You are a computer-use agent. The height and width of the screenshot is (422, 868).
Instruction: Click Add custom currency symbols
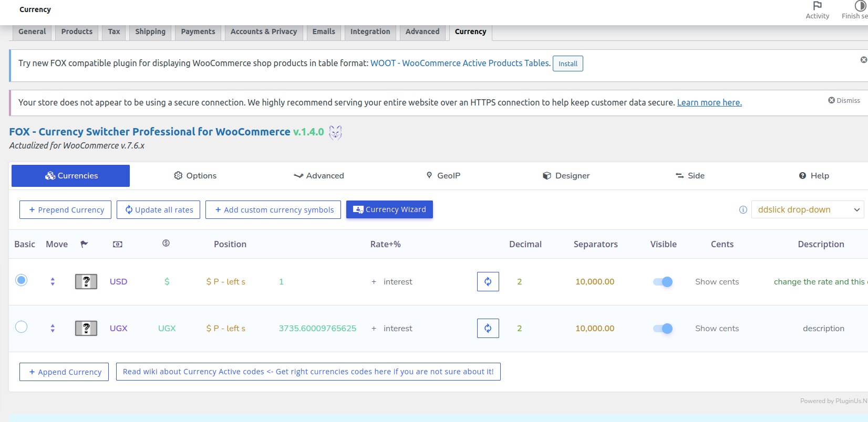click(x=273, y=210)
